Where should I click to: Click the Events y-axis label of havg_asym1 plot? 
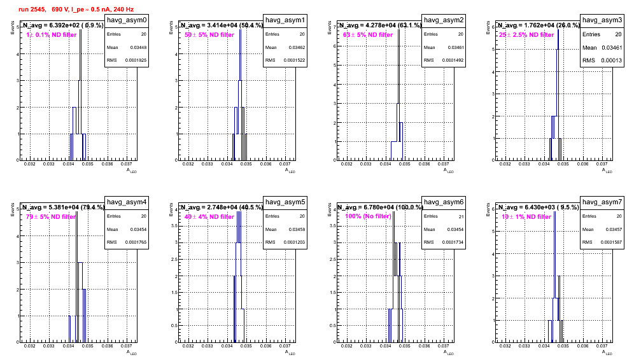pyautogui.click(x=171, y=27)
